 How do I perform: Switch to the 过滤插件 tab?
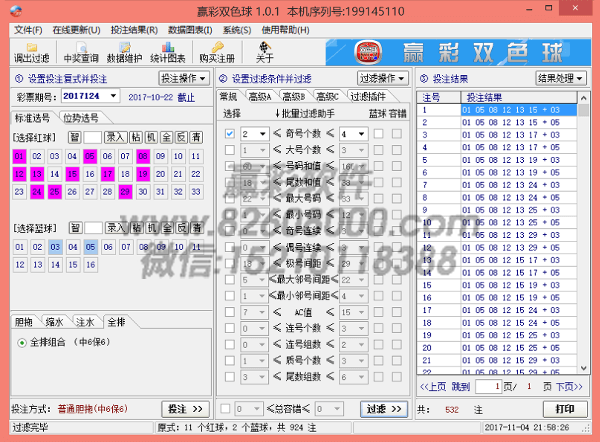pyautogui.click(x=368, y=96)
